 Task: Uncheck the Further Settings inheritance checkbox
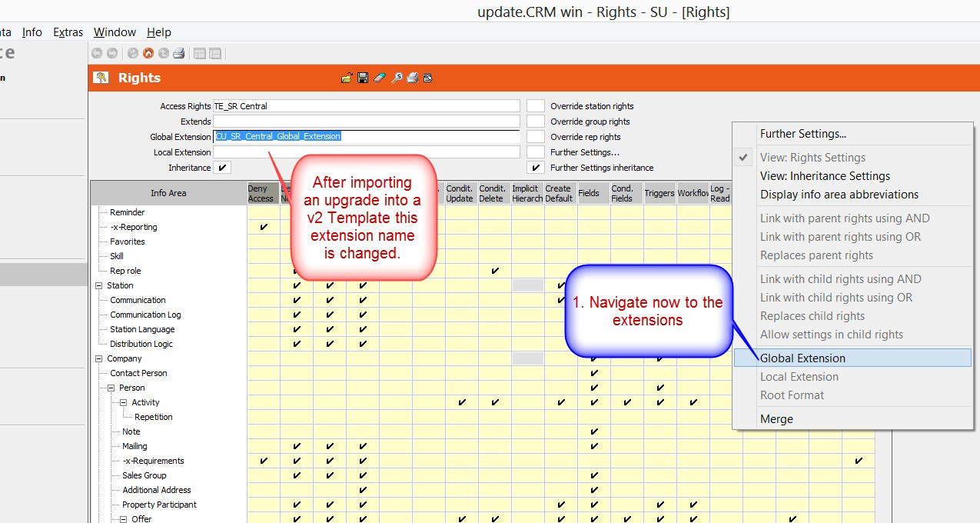[535, 168]
